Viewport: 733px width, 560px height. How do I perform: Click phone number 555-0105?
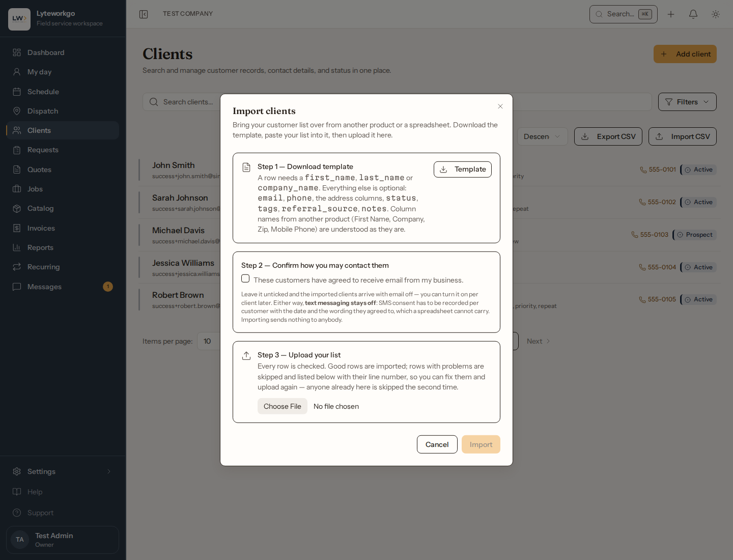tap(662, 299)
